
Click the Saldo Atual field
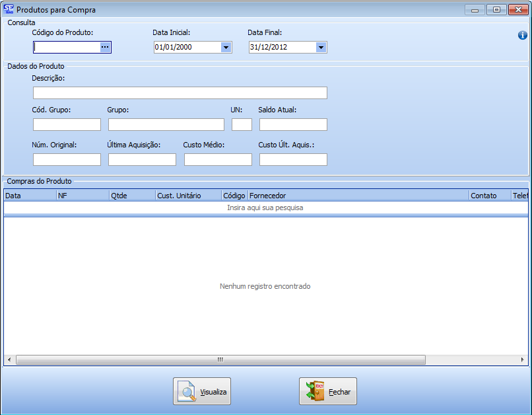293,125
